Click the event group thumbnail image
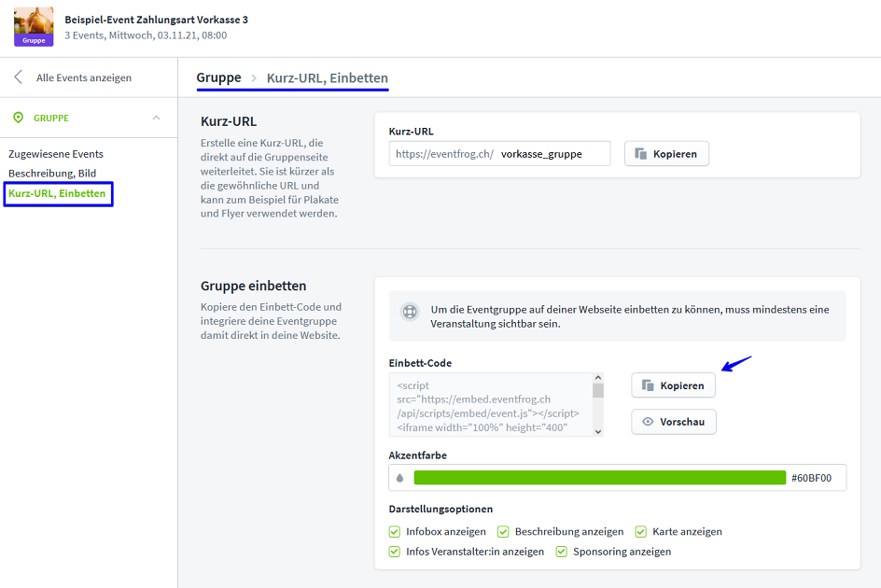Viewport: 881px width, 588px height. [x=34, y=26]
